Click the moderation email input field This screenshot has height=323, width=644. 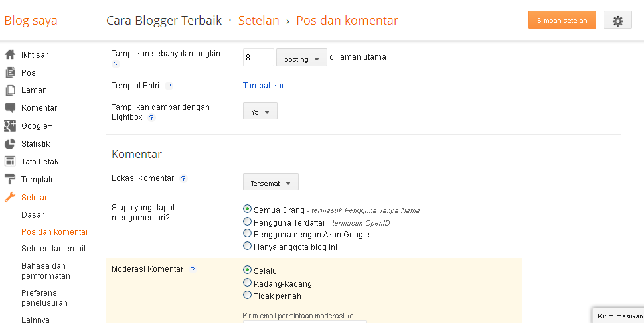coord(305,322)
